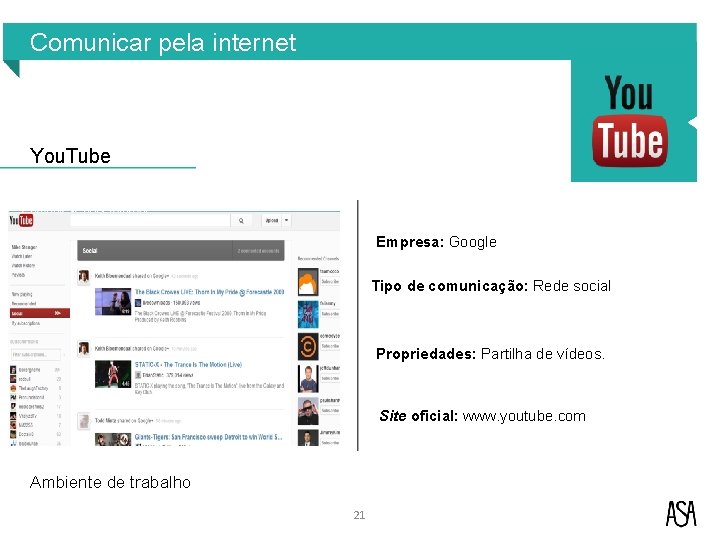Click the connected accounts label in the Social header
This screenshot has height=540, width=720.
[258, 251]
